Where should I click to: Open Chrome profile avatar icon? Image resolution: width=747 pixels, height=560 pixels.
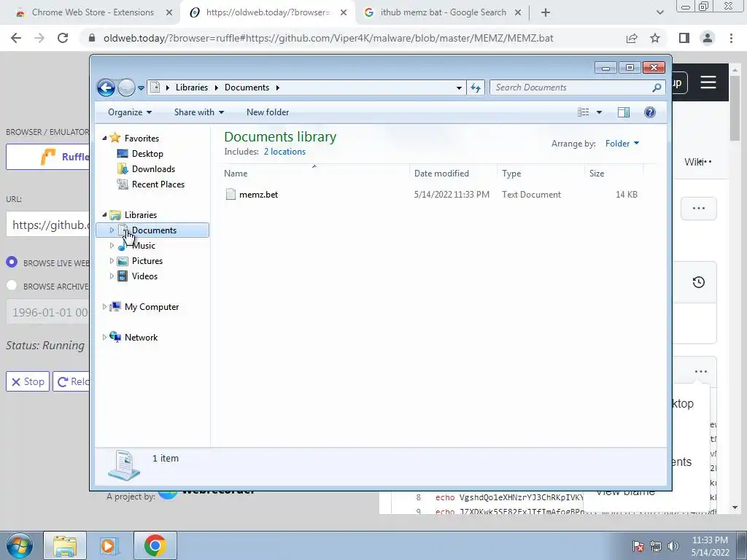click(x=708, y=38)
